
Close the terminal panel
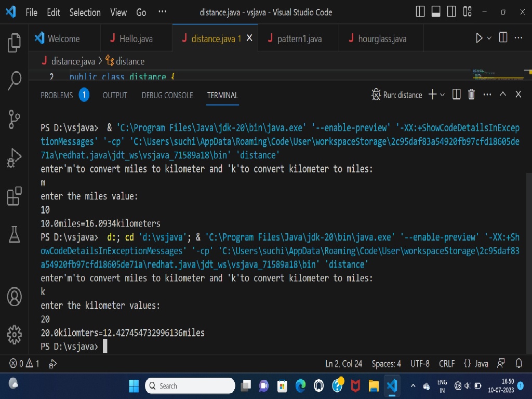[x=518, y=95]
